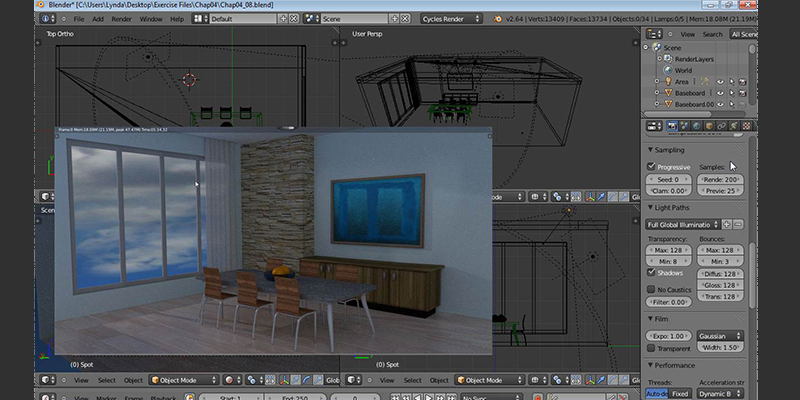The image size is (800, 400).
Task: Remove light paths preset with minus
Action: click(738, 224)
